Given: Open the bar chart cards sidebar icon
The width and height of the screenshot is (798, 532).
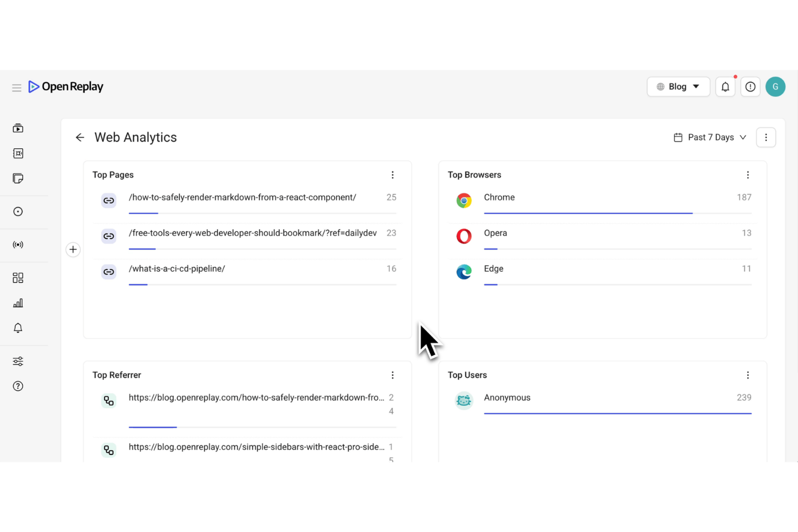Looking at the screenshot, I should [18, 303].
